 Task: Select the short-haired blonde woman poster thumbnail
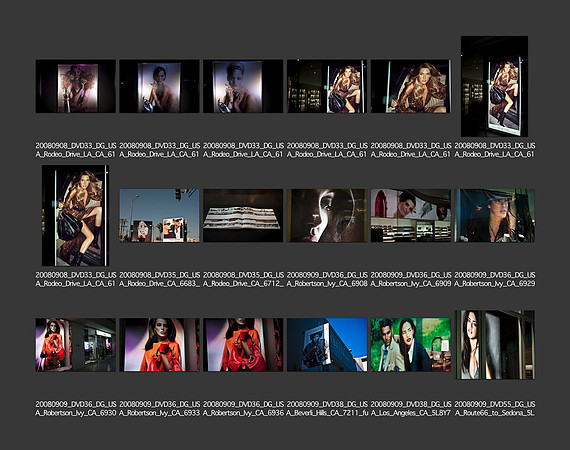pos(243,86)
